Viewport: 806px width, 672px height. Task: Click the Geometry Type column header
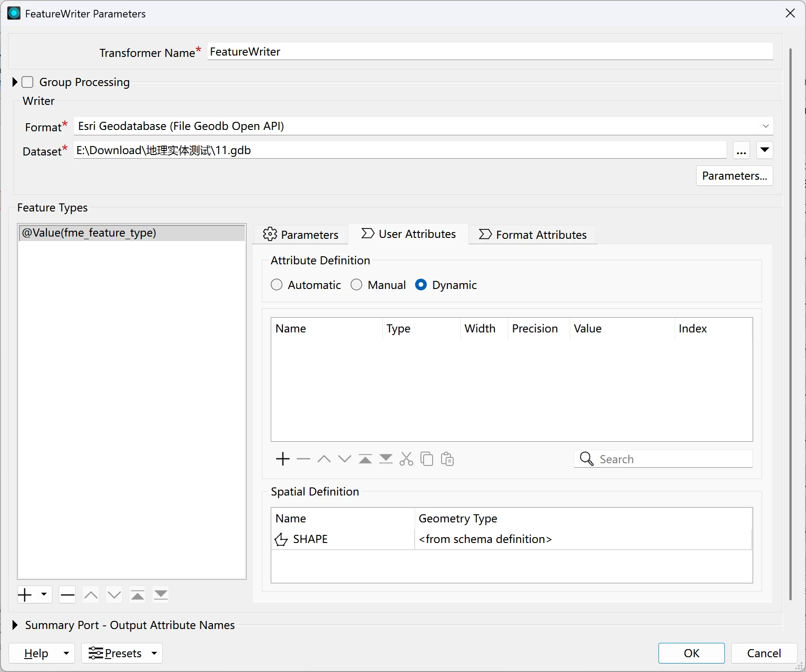pyautogui.click(x=583, y=518)
